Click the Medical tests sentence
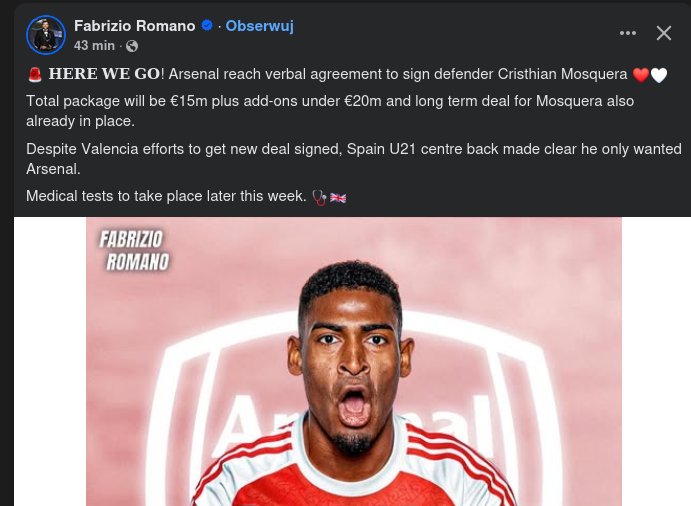 tap(166, 196)
